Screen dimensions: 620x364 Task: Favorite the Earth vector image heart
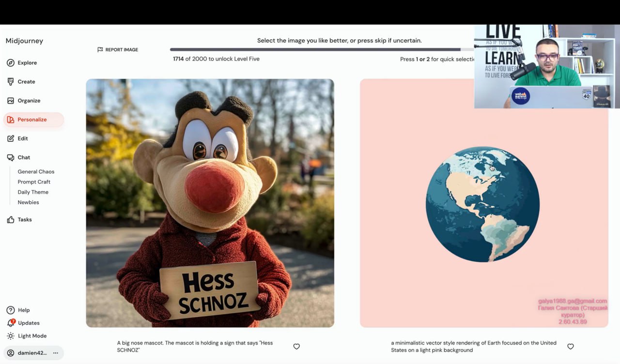[x=571, y=347]
